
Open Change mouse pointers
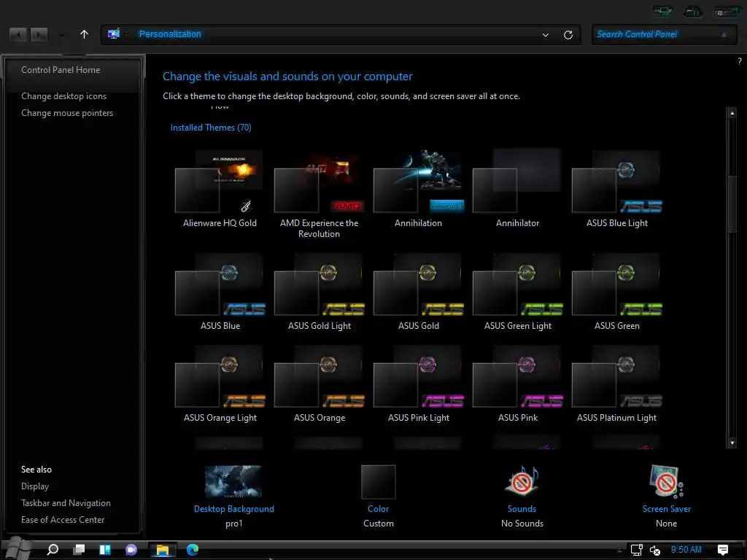[67, 113]
